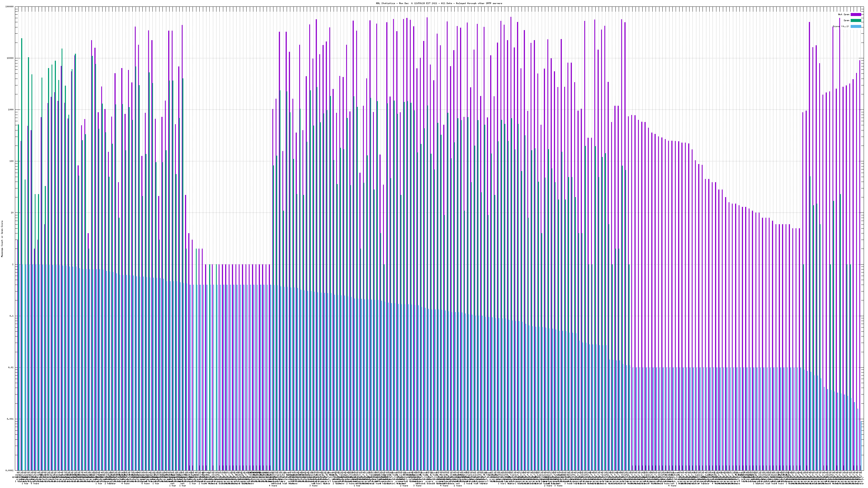868x488 pixels.
Task: Click the 100000 y-axis tick label
Action: pyautogui.click(x=9, y=7)
